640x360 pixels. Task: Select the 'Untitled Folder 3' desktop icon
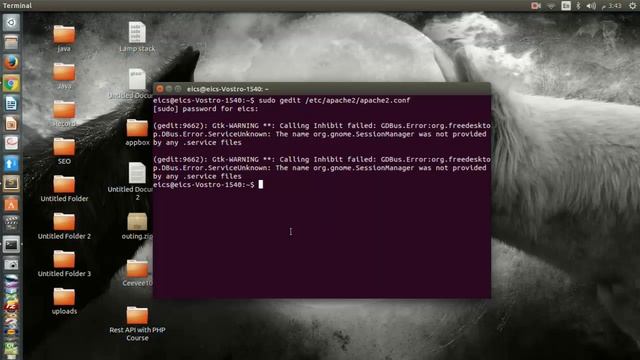point(64,264)
